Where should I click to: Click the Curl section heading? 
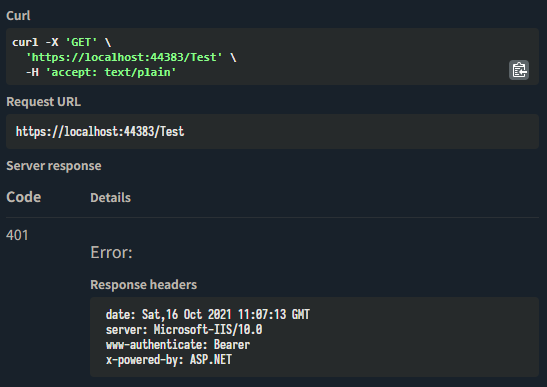(x=18, y=16)
